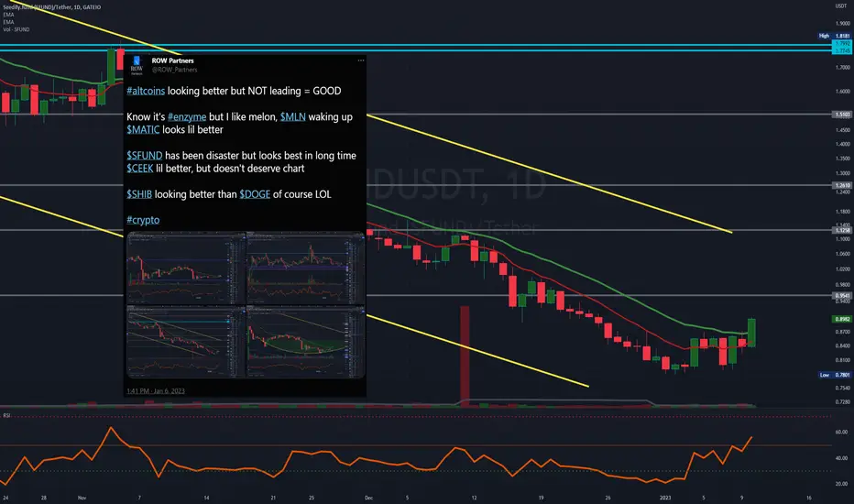The image size is (854, 504).
Task: Click the tall red volume spike bar
Action: (x=465, y=356)
